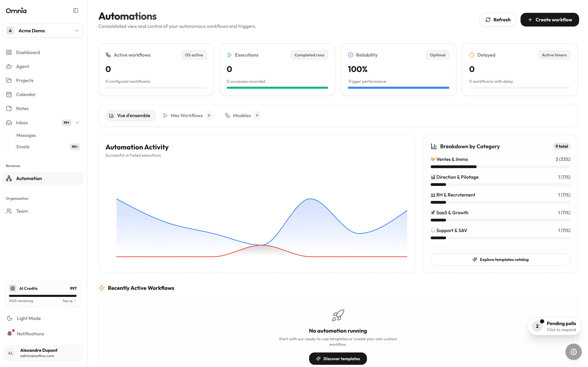Click Create workflow button
This screenshot has width=588, height=367.
click(x=550, y=20)
